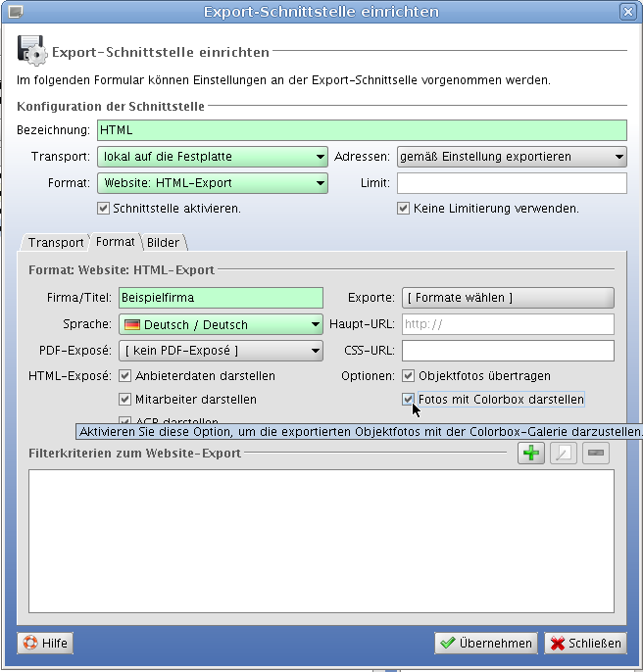Click the Übernehmen button
Viewport: 643px width, 672px height.
(x=486, y=644)
